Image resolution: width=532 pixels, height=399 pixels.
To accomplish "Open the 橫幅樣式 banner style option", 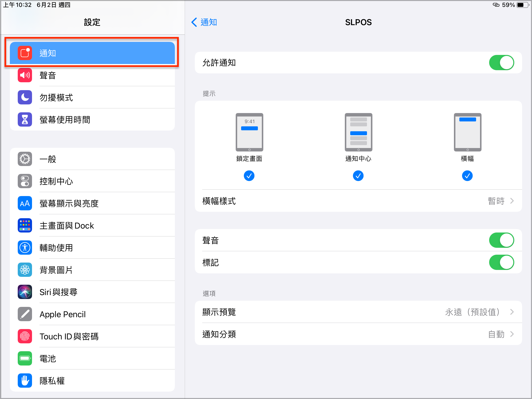I will [358, 201].
